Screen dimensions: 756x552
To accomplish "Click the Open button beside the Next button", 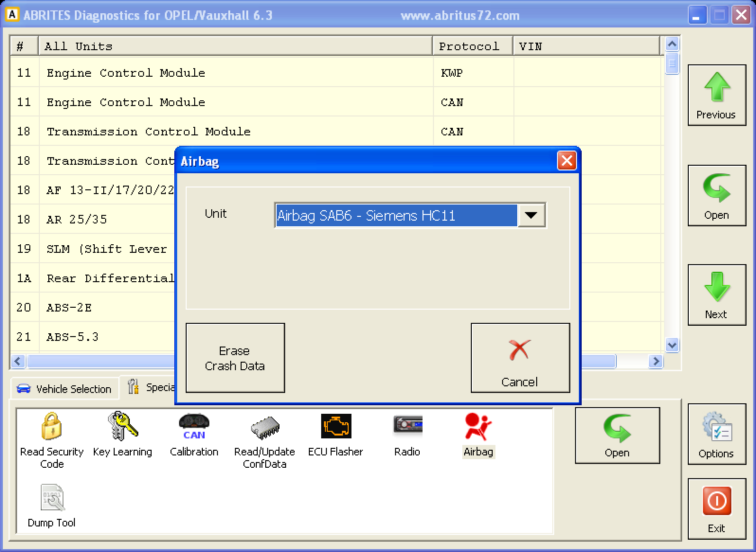I will pos(716,196).
